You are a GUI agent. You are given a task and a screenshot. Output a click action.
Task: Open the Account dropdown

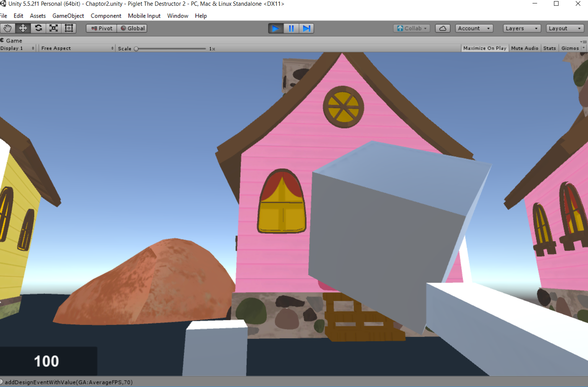pyautogui.click(x=474, y=28)
